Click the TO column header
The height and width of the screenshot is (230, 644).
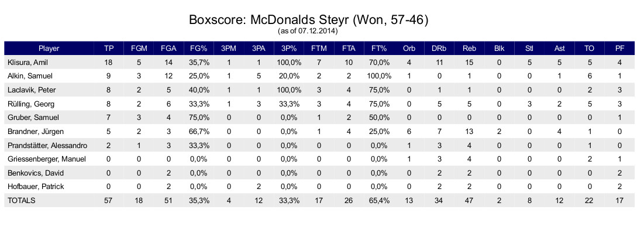pyautogui.click(x=590, y=49)
